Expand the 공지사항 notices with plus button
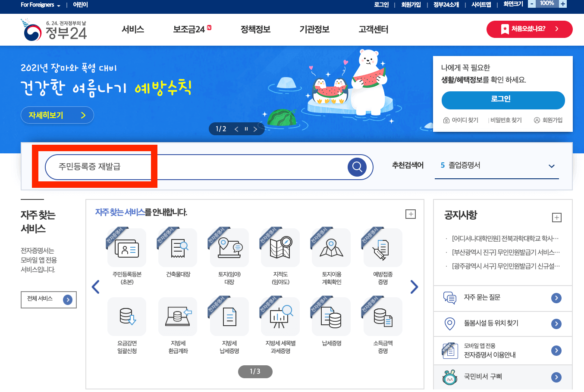584x392 pixels. pos(556,218)
